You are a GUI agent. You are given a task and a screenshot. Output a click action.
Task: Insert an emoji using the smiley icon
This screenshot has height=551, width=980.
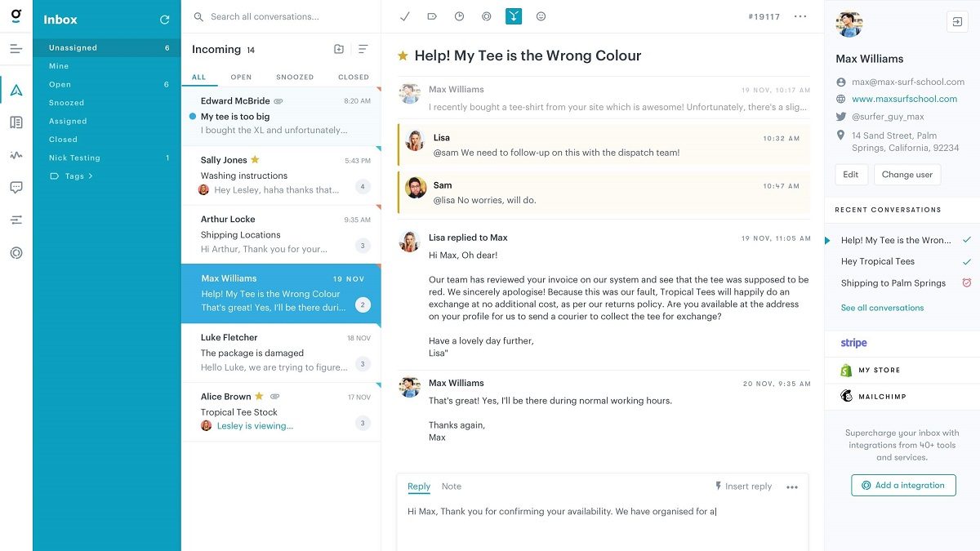541,16
